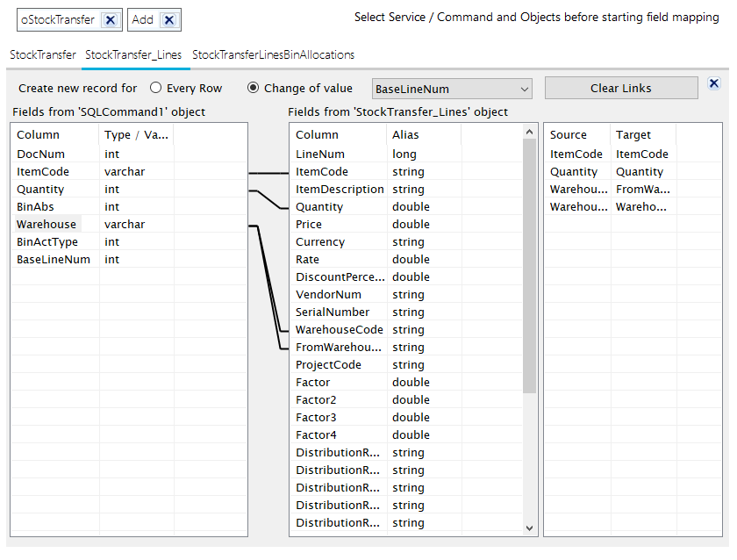Select ItemCode in the StockTransfer_Lines field list
The image size is (737, 560).
tap(319, 171)
